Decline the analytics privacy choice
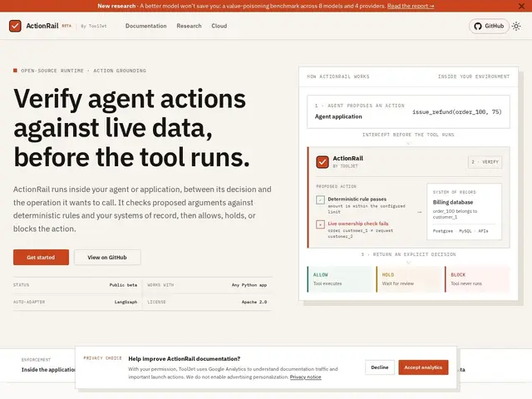The height and width of the screenshot is (399, 532). (x=380, y=367)
